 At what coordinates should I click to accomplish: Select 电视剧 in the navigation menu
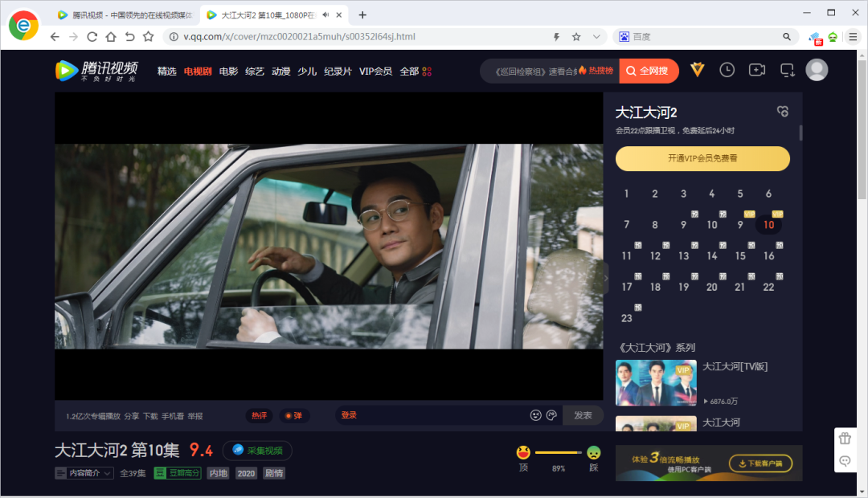(198, 71)
